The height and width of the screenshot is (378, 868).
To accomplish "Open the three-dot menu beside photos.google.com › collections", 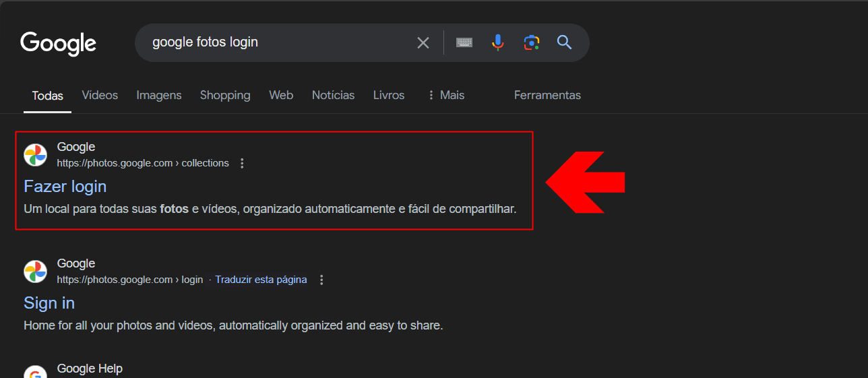I will [243, 163].
